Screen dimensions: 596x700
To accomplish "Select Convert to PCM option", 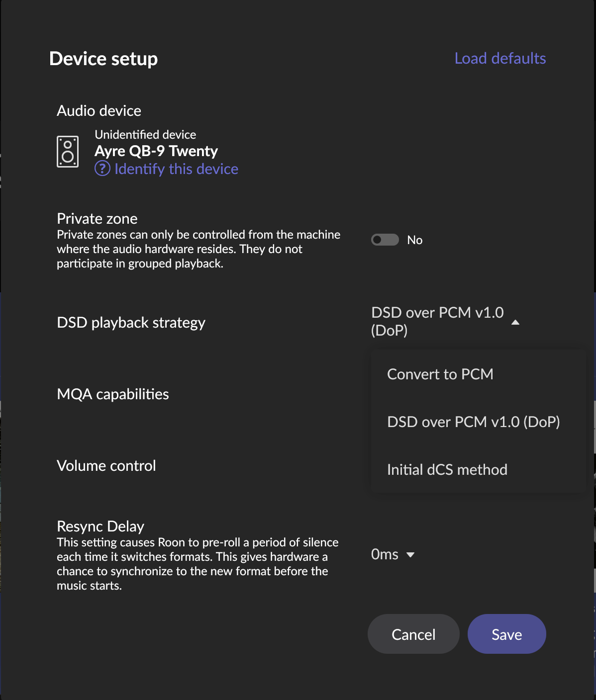I will point(440,374).
